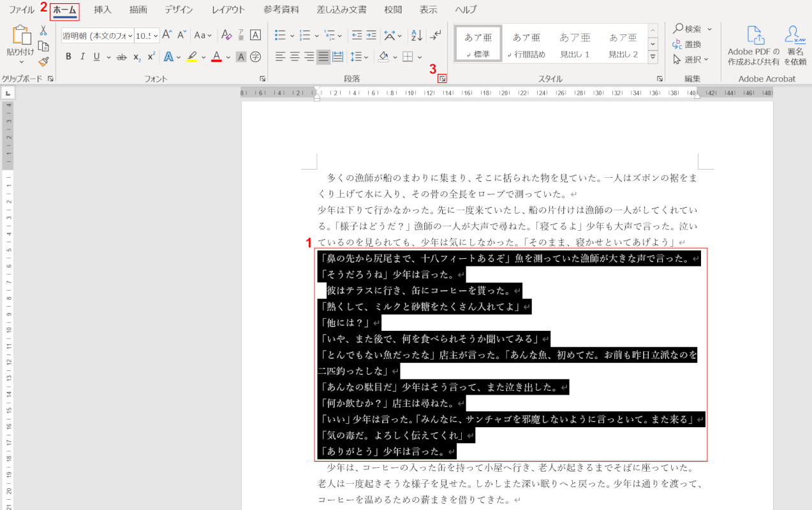The width and height of the screenshot is (812, 510).
Task: Click the Clear Formatting eraser icon
Action: [x=226, y=36]
